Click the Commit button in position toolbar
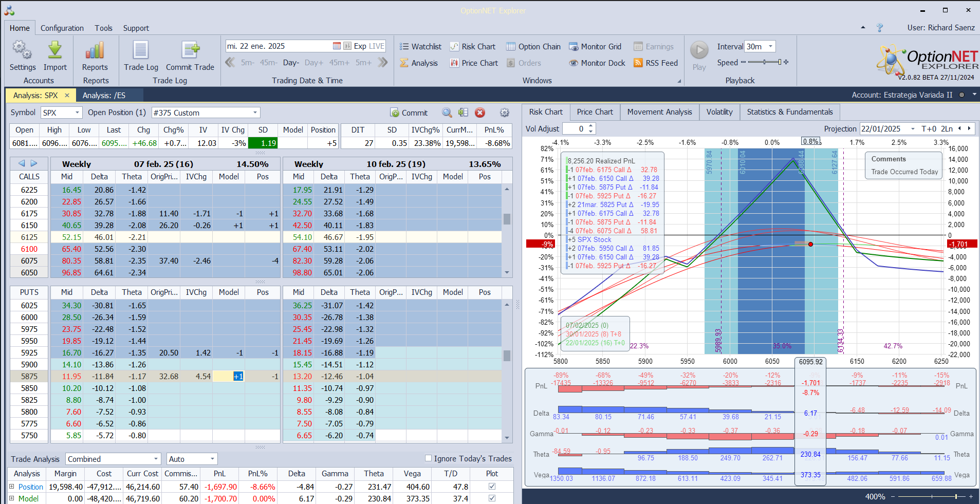 pos(409,113)
